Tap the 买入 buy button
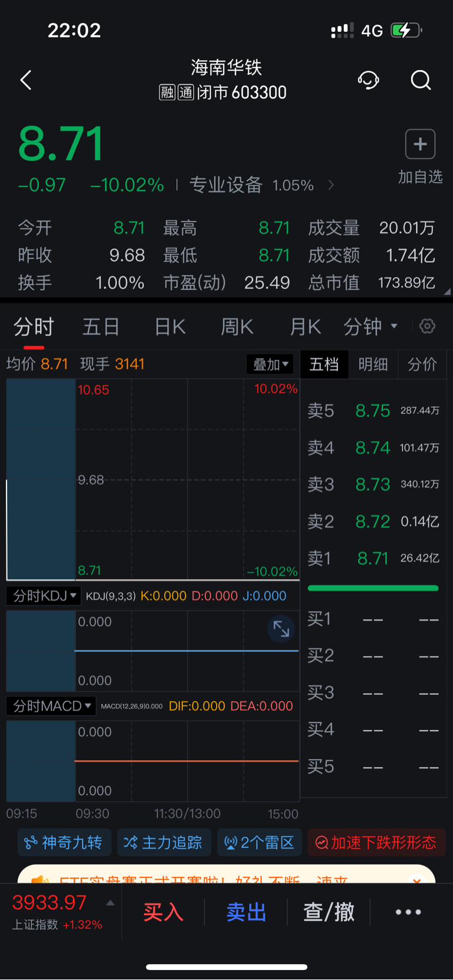 [163, 912]
